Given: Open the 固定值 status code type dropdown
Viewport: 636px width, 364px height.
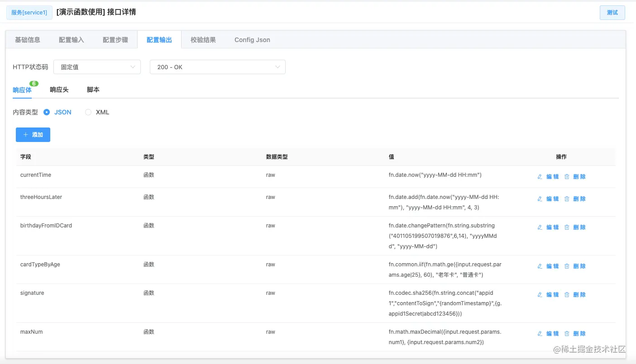Looking at the screenshot, I should 97,67.
